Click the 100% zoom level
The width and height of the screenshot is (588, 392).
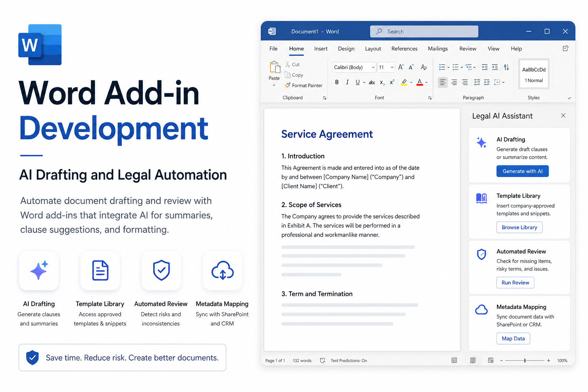[x=562, y=361]
